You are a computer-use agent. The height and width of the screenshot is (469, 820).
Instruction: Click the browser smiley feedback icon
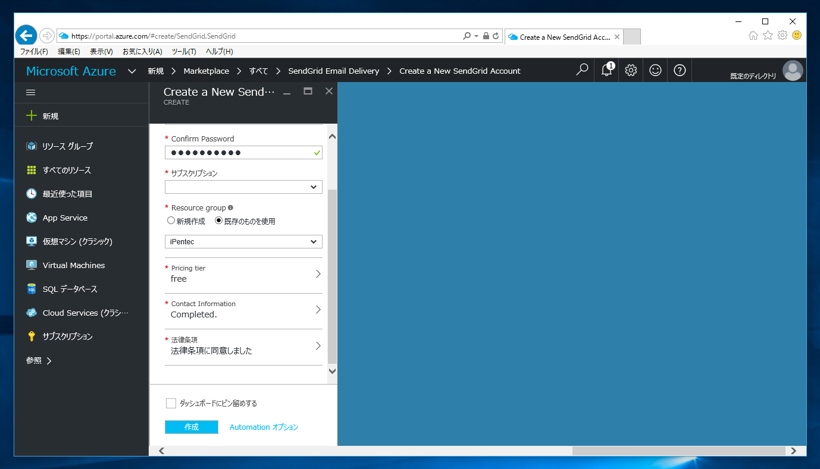point(796,35)
